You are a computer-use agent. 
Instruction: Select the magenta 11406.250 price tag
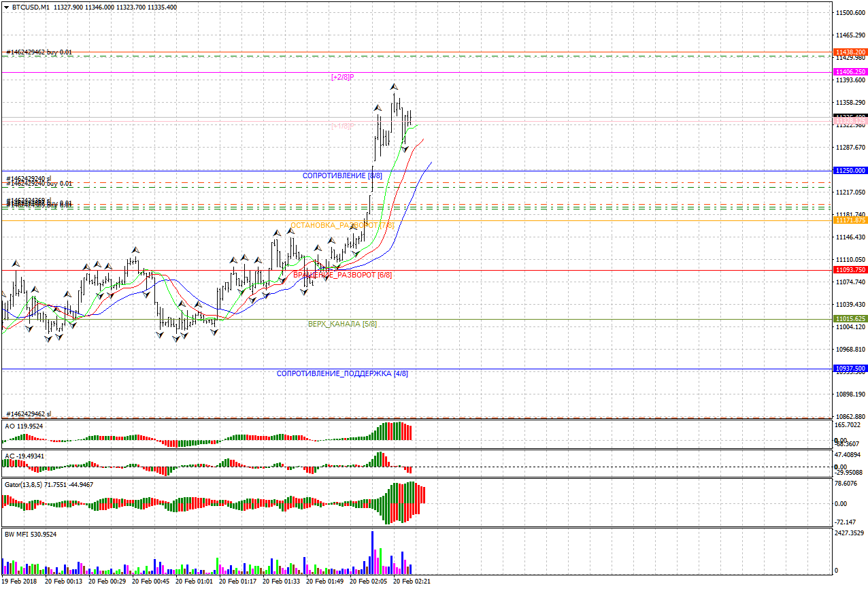(850, 71)
